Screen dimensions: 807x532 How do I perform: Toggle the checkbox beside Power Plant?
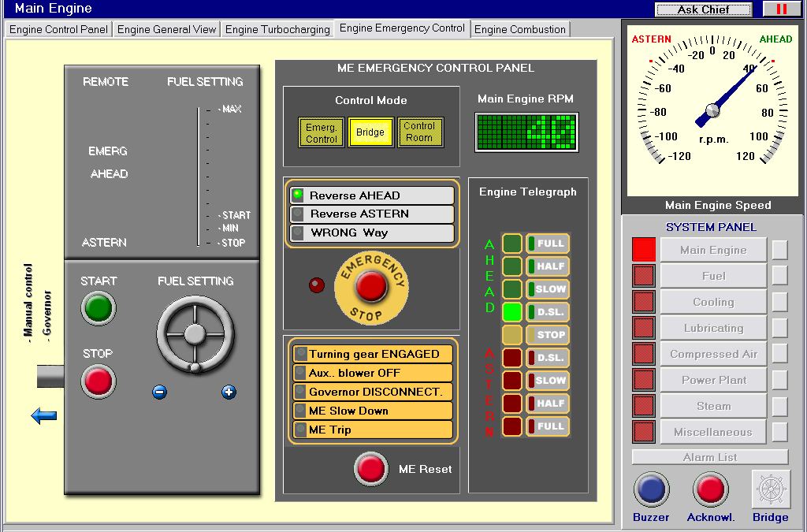point(779,380)
